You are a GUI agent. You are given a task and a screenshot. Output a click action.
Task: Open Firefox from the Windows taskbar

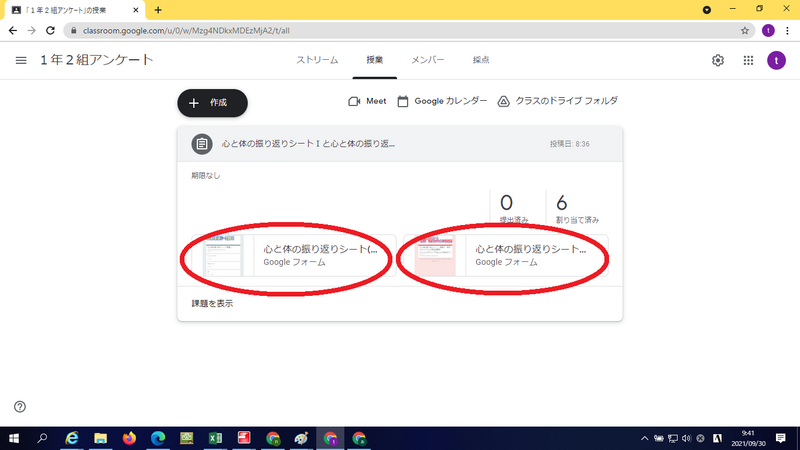(129, 438)
